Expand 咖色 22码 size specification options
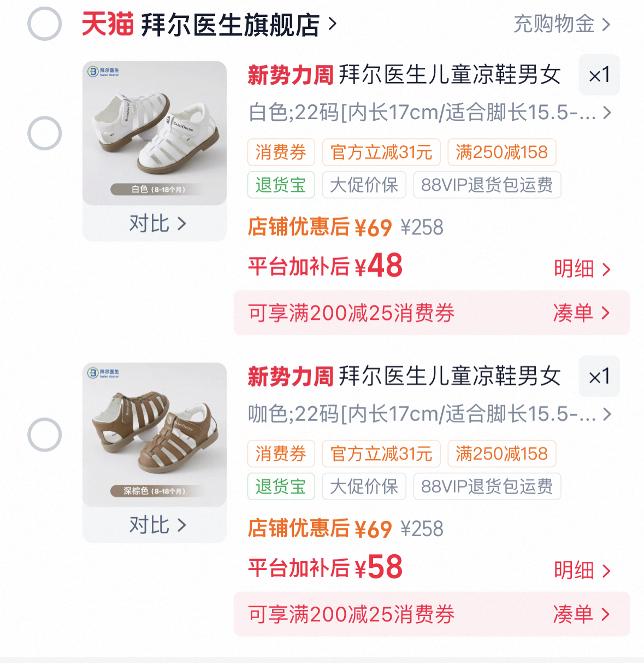 click(429, 414)
